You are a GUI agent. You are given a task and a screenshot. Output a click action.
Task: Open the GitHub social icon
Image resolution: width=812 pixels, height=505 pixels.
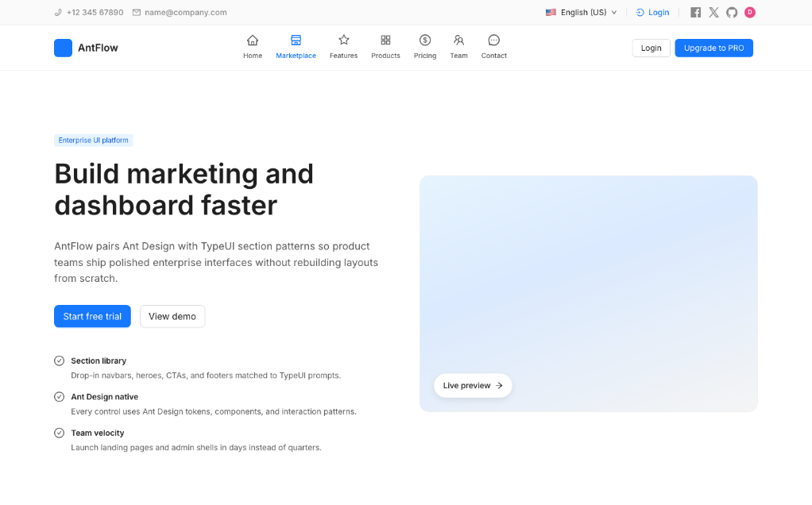(x=732, y=13)
